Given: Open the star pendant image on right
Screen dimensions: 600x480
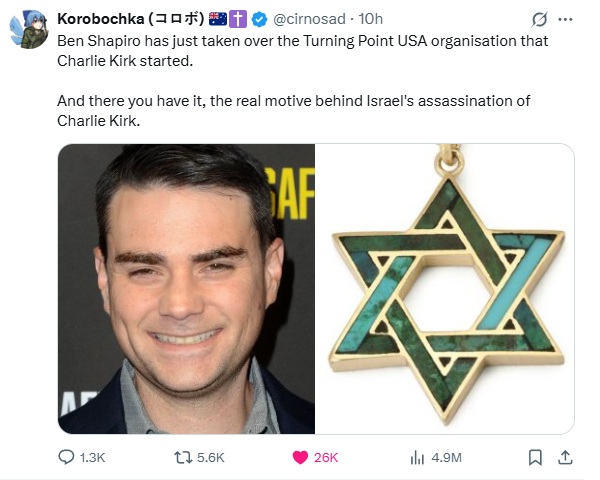Looking at the screenshot, I should click(445, 289).
